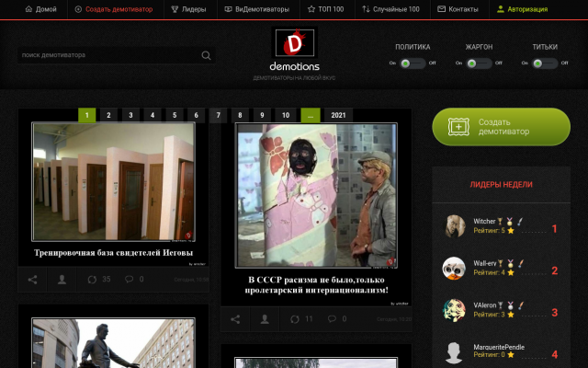Click the Wall-erv username link
The height and width of the screenshot is (368, 588).
pos(485,263)
